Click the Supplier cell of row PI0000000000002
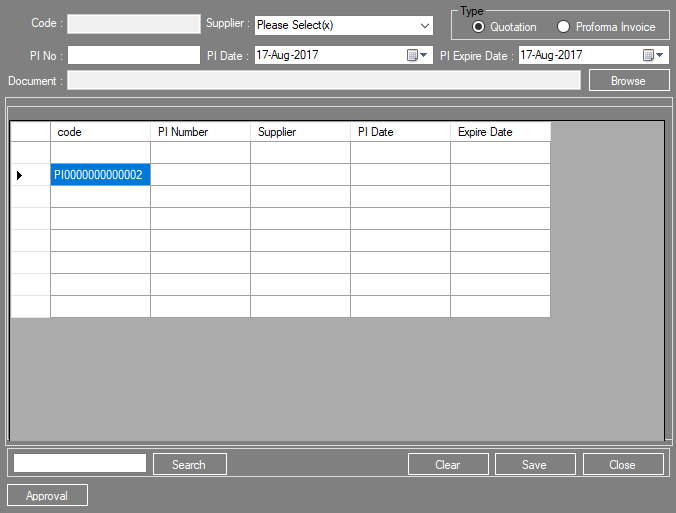 300,175
